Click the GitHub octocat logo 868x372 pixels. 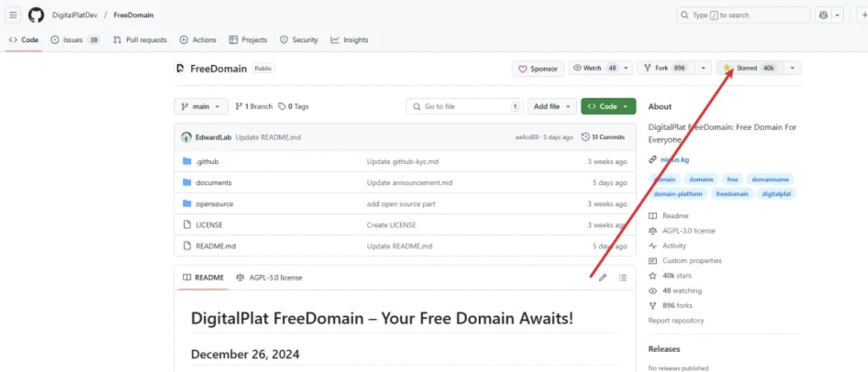click(36, 15)
